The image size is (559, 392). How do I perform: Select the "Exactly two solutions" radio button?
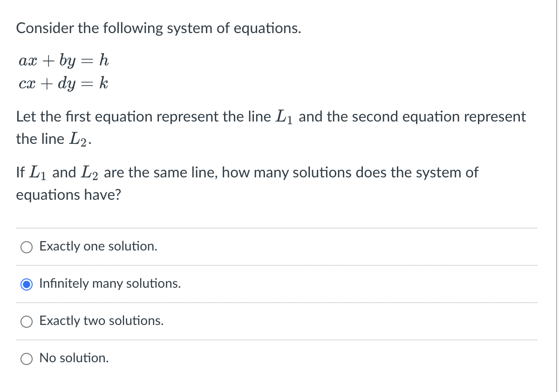pyautogui.click(x=27, y=321)
